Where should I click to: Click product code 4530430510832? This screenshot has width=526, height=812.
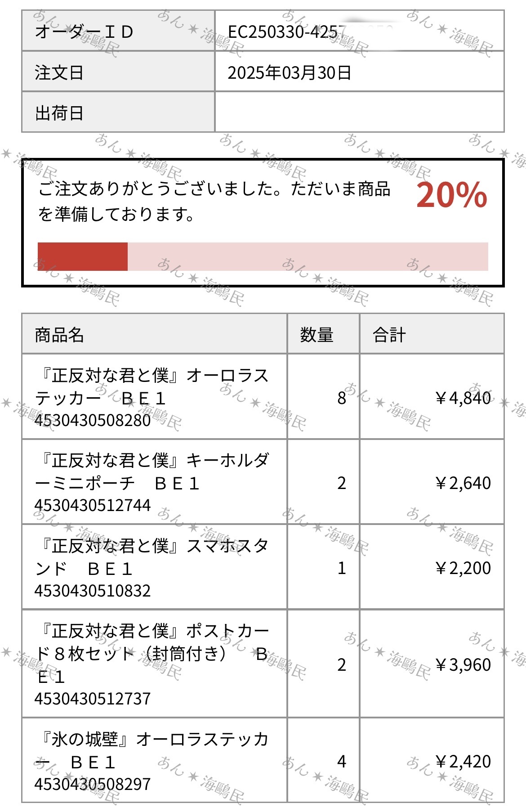93,591
